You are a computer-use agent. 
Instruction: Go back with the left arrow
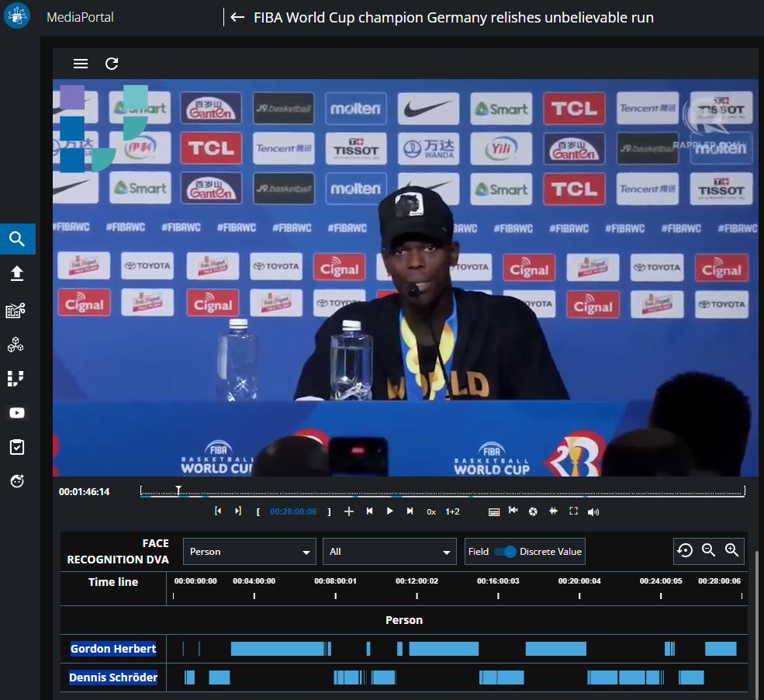[x=237, y=18]
